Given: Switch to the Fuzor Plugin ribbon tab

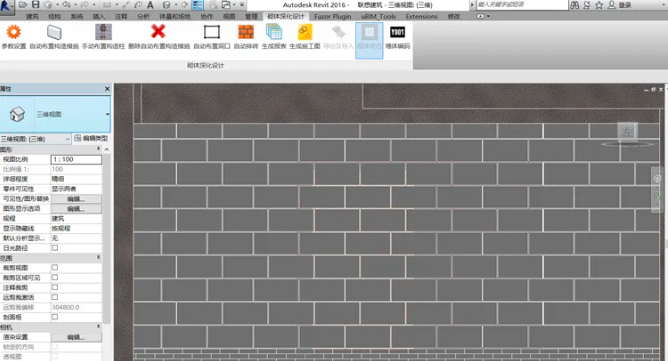Looking at the screenshot, I should pyautogui.click(x=333, y=16).
